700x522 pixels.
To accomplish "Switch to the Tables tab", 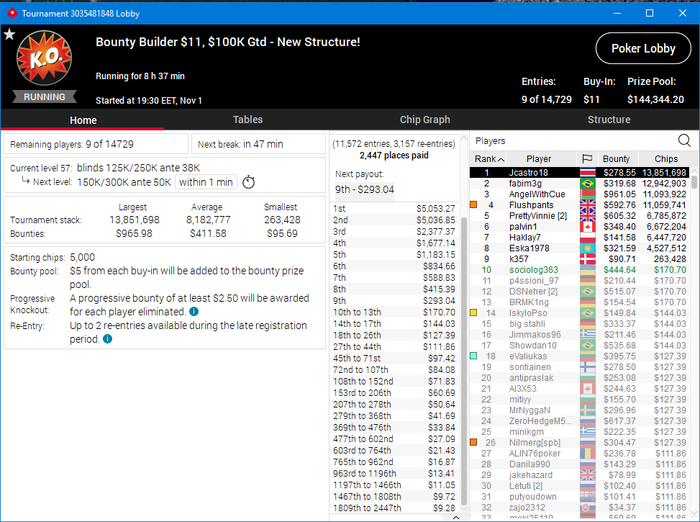I will pyautogui.click(x=248, y=120).
